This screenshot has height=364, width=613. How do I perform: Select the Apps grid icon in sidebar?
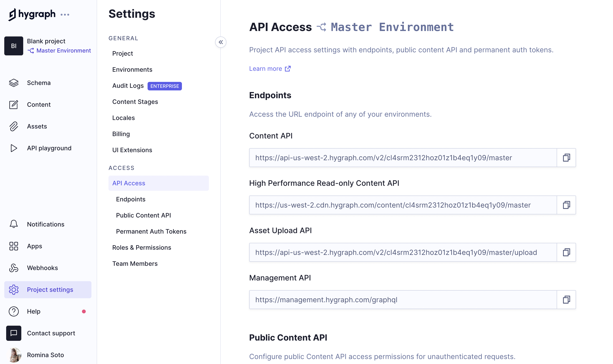click(x=14, y=246)
